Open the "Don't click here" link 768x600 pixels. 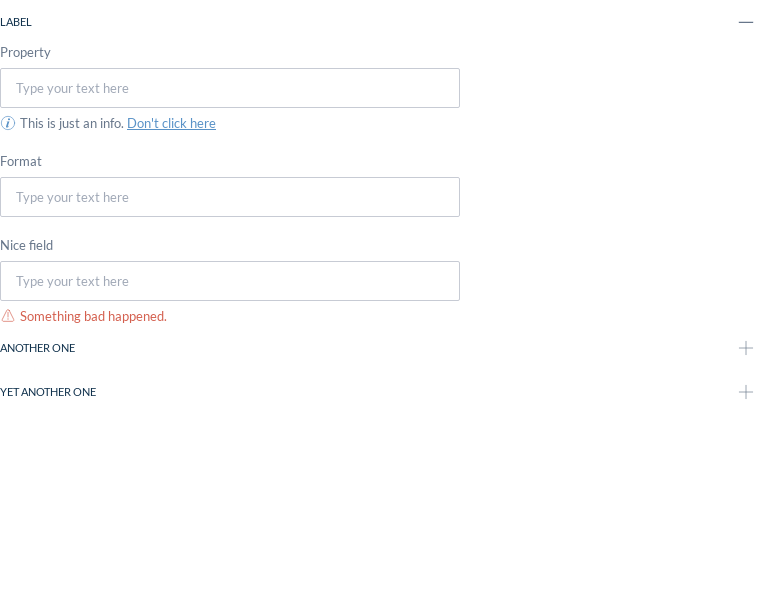click(171, 123)
